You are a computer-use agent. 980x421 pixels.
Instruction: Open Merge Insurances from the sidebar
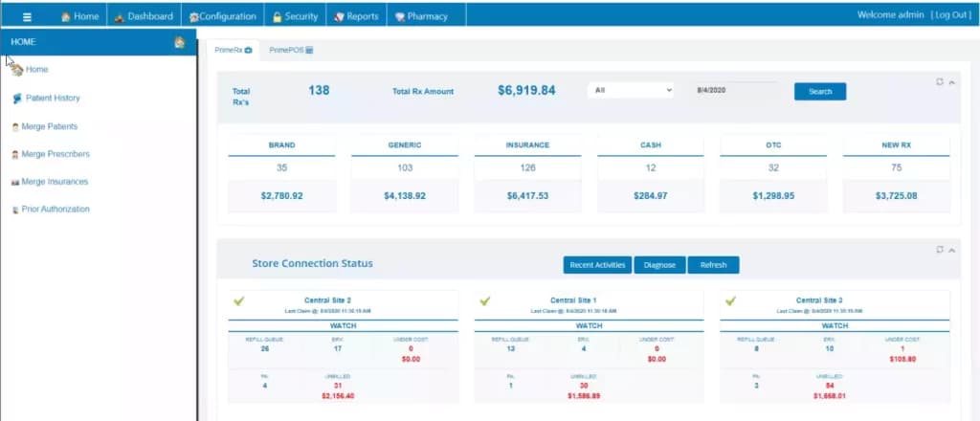pos(55,182)
